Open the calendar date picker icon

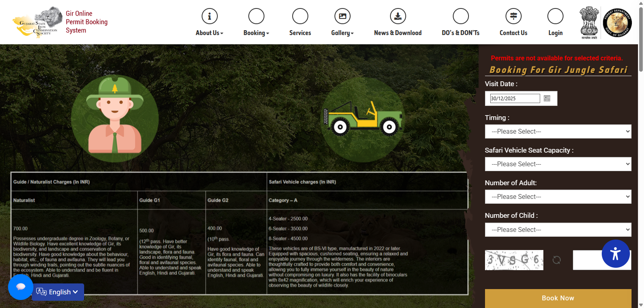coord(547,99)
